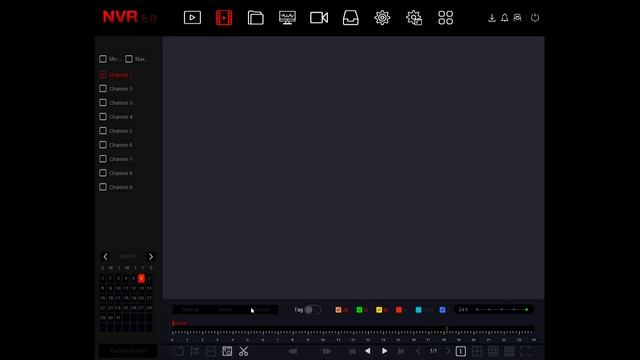Skip to next segment button
The image size is (640, 360).
[x=401, y=351]
